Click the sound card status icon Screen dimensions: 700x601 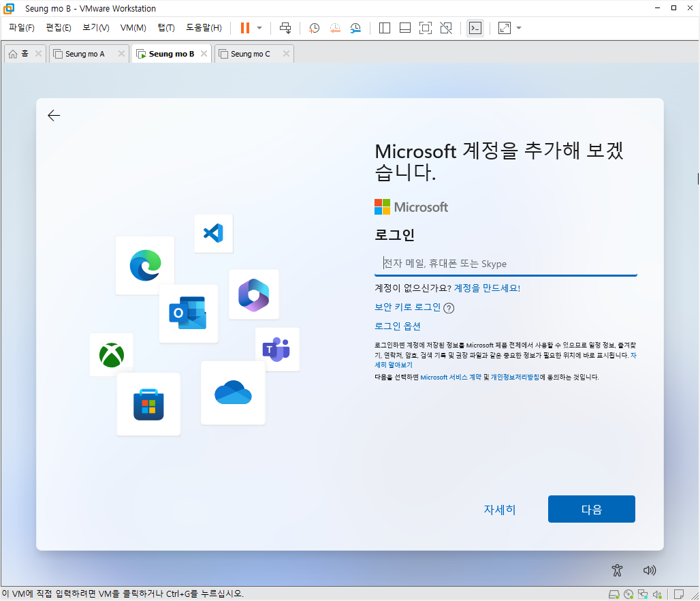click(657, 594)
